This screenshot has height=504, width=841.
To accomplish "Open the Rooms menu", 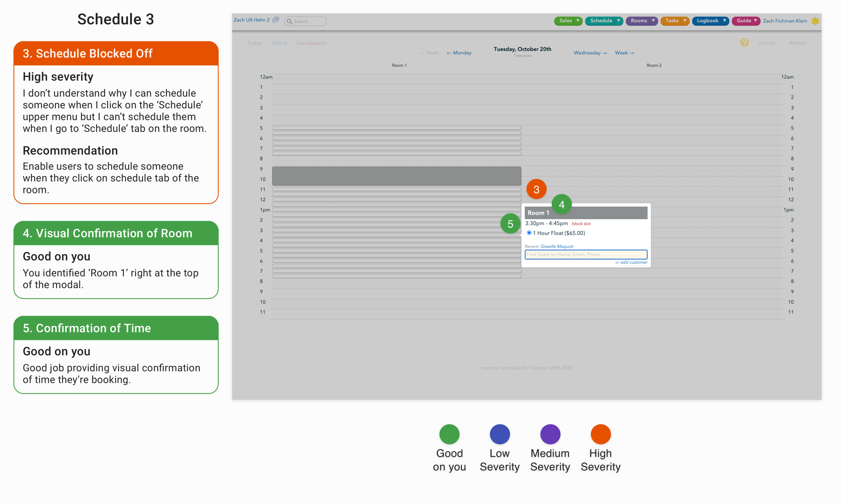I will 638,21.
